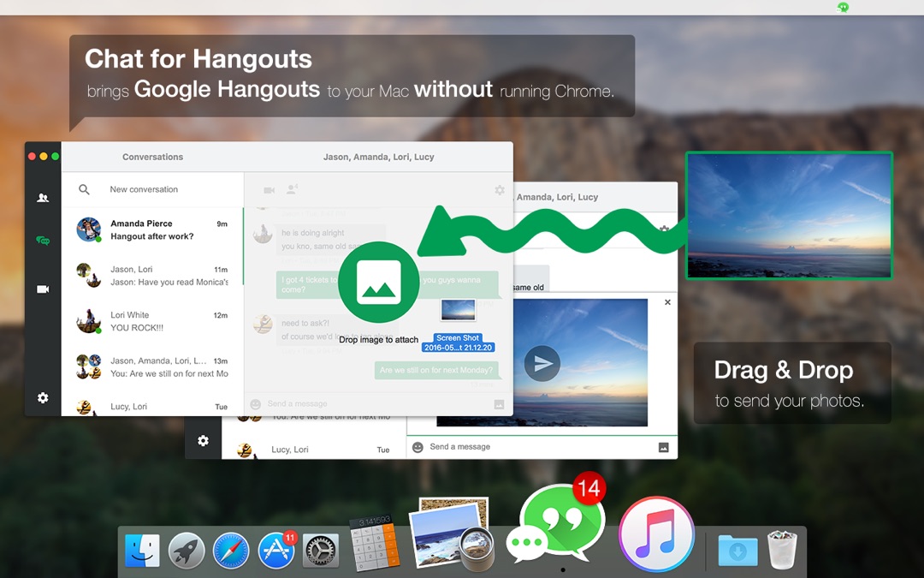Image resolution: width=924 pixels, height=578 pixels.
Task: Open Finder from the dock
Action: [x=142, y=551]
